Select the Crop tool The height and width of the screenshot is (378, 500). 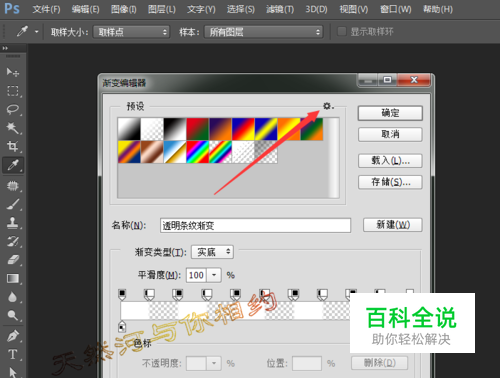pos(13,146)
